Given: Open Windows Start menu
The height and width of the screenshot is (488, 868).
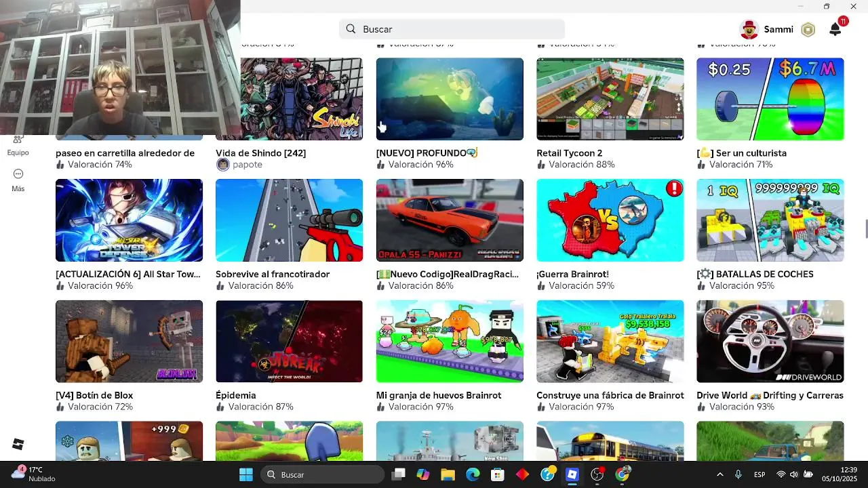Looking at the screenshot, I should click(x=245, y=474).
